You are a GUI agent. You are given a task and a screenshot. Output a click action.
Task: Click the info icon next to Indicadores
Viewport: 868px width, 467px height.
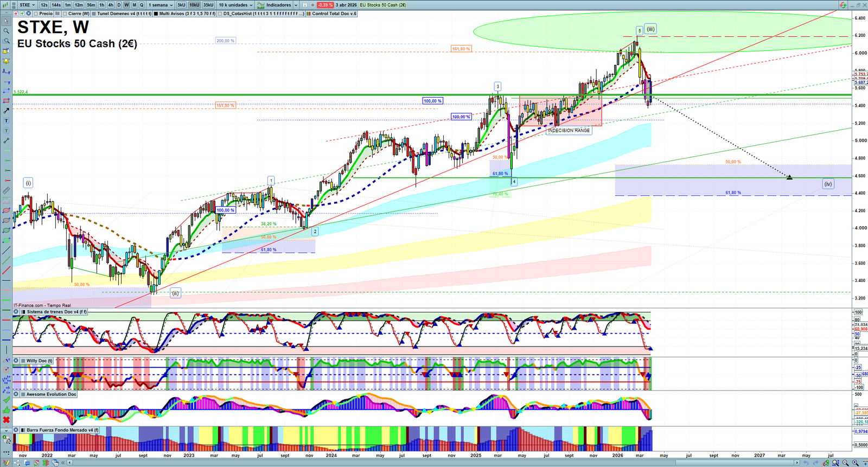305,5
